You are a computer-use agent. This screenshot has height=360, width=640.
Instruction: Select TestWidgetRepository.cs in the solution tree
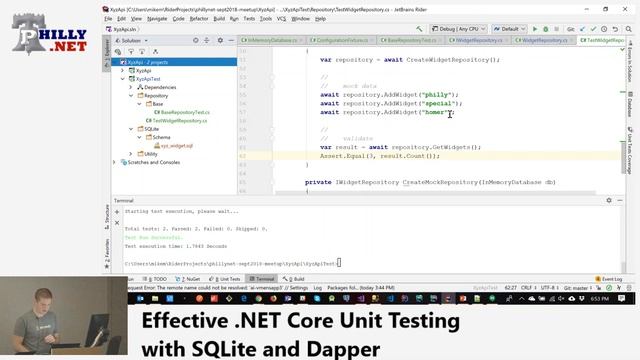tap(177, 121)
